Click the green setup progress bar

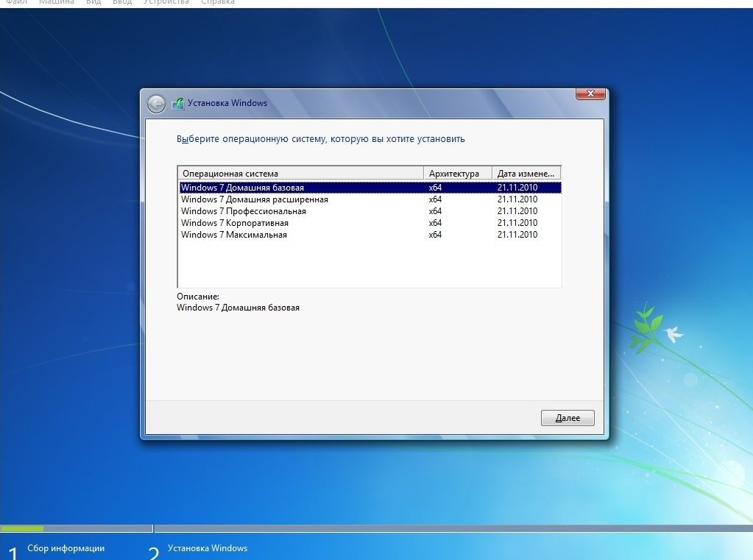pyautogui.click(x=22, y=529)
